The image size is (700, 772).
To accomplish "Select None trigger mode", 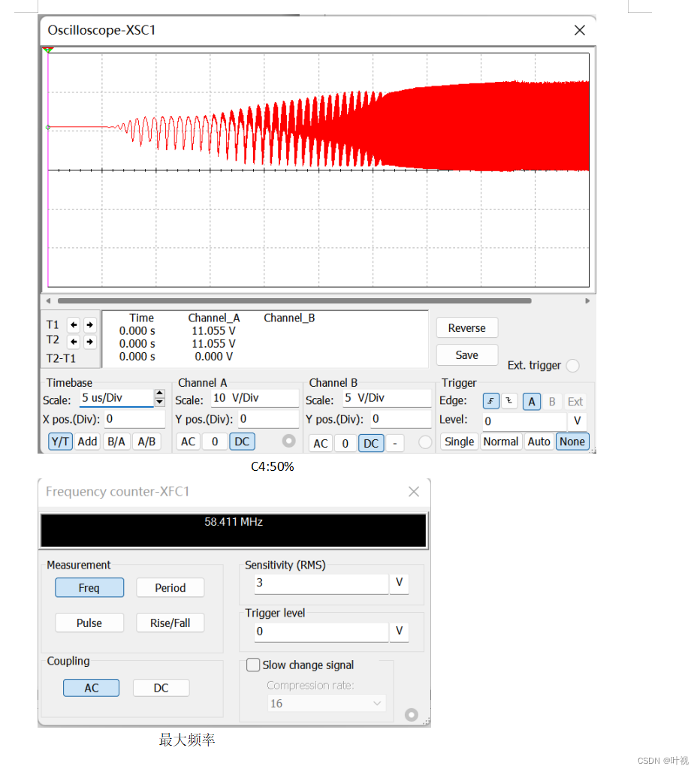I will coord(572,442).
